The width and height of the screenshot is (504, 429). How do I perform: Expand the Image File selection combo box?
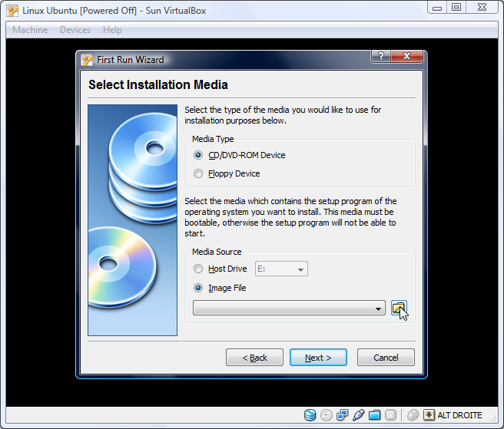[x=289, y=309]
